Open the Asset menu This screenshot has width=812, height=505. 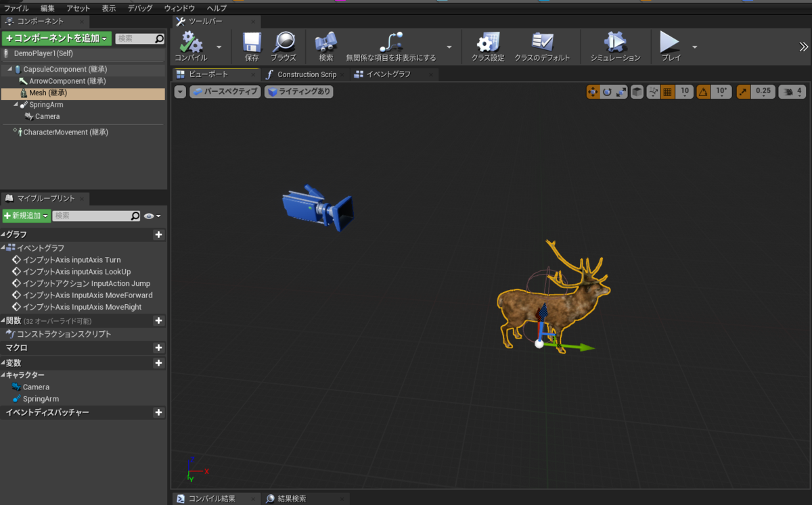click(78, 8)
